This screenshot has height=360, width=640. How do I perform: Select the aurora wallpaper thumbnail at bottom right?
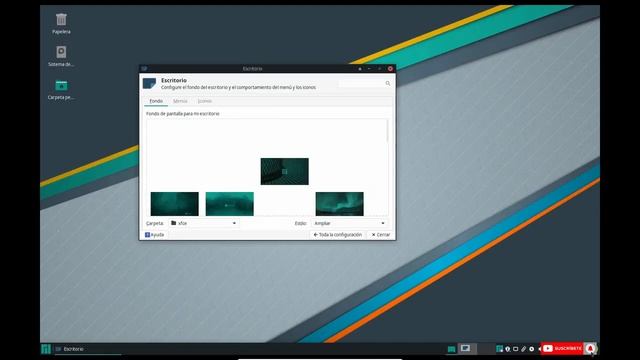(340, 204)
